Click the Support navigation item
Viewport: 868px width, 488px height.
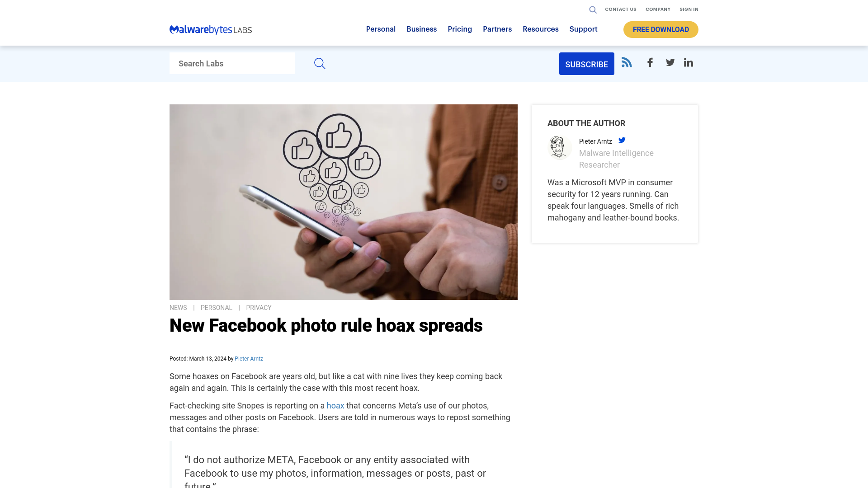click(x=584, y=28)
